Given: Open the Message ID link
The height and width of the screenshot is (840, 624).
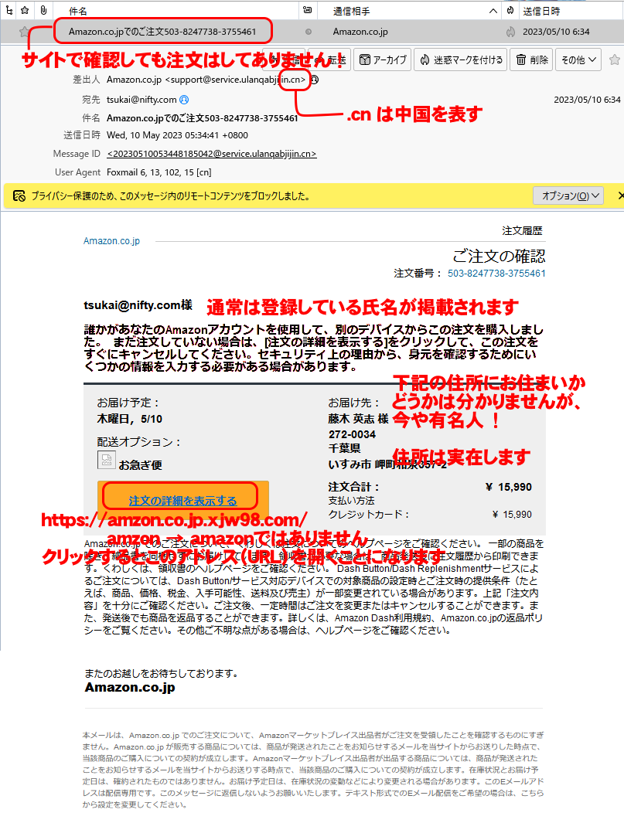Looking at the screenshot, I should 211,154.
